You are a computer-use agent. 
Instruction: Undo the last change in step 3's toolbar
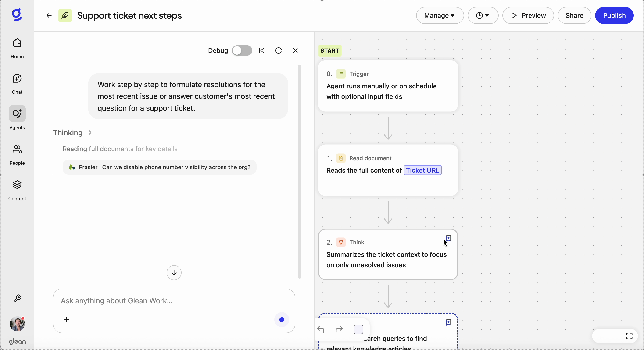tap(321, 329)
